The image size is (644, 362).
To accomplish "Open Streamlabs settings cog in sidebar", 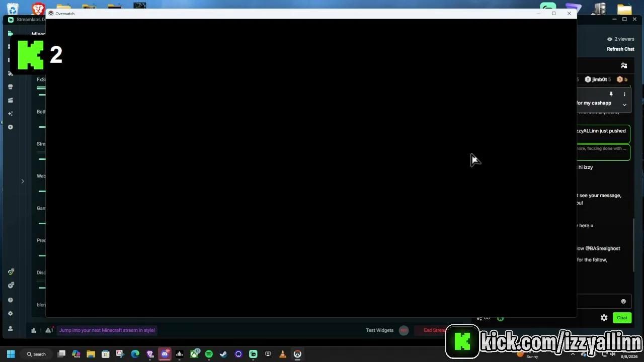I will 10,314.
